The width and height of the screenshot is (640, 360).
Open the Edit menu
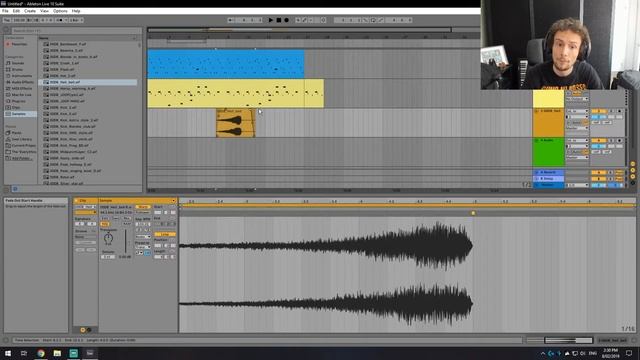pos(16,11)
